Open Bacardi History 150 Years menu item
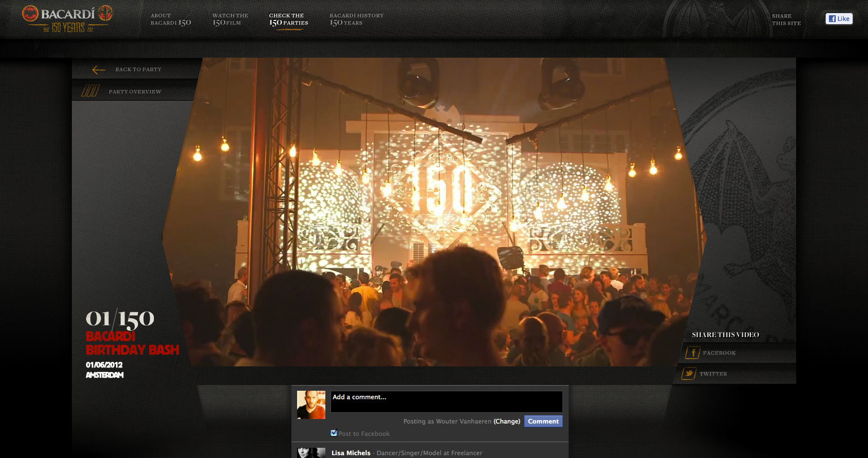This screenshot has width=868, height=458. click(x=356, y=19)
